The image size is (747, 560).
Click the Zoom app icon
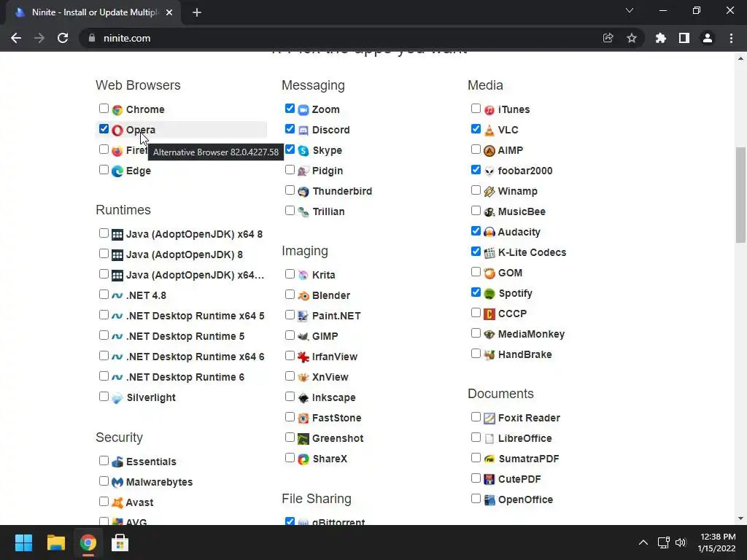tap(303, 110)
